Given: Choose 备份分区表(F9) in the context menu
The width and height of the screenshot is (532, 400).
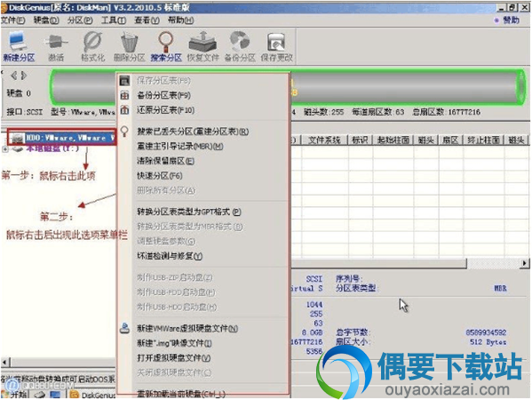Looking at the screenshot, I should [x=163, y=95].
